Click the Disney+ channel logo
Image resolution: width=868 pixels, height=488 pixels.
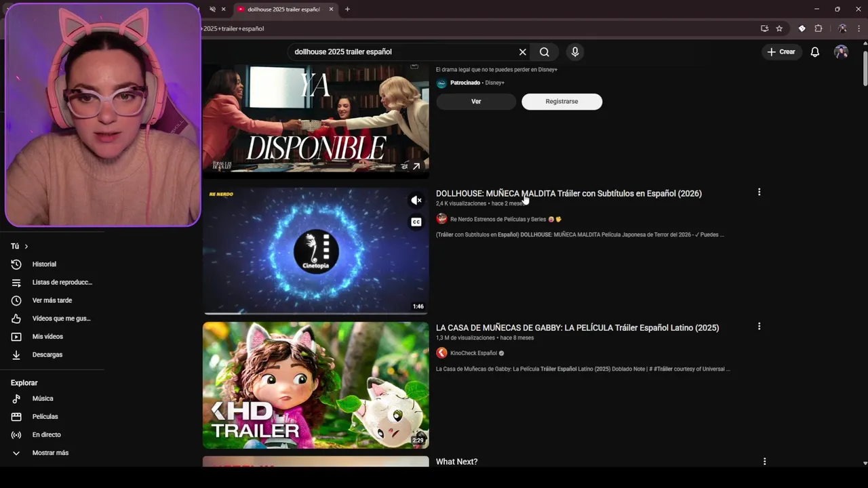pos(441,83)
